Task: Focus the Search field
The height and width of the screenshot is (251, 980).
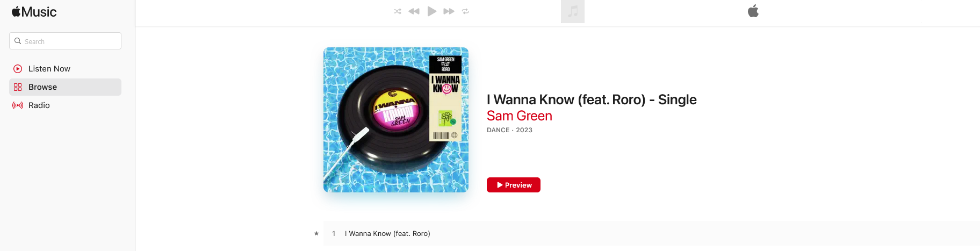Action: (65, 41)
